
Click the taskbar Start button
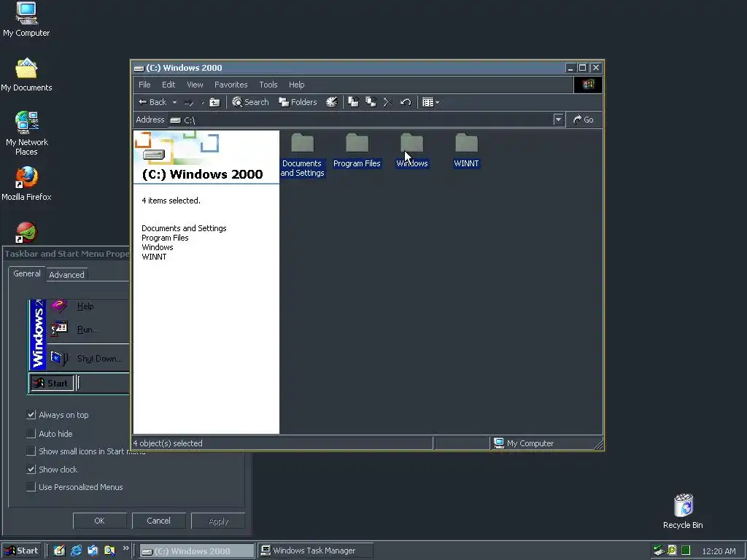[21, 551]
